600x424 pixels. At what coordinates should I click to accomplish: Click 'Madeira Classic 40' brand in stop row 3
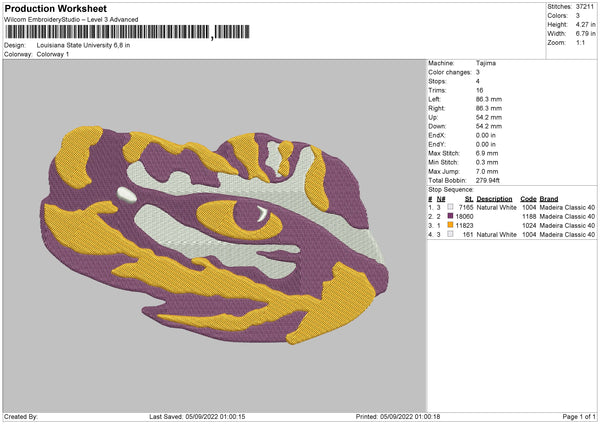click(x=567, y=225)
